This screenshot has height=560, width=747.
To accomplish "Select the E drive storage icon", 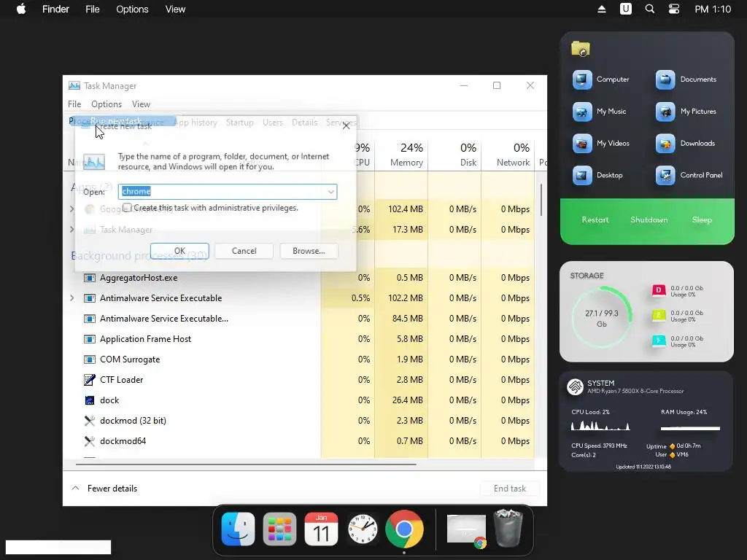I will click(x=659, y=316).
